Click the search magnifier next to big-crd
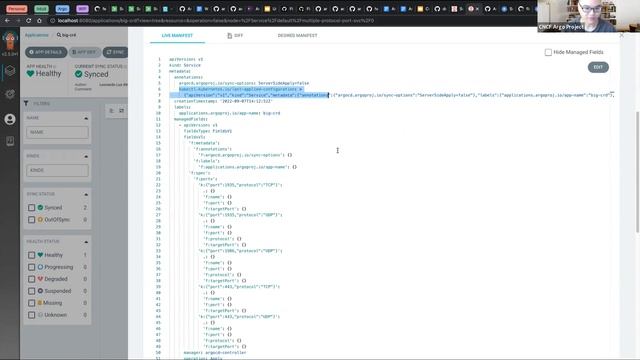Viewport: 640px width, 360px height. pyautogui.click(x=59, y=35)
